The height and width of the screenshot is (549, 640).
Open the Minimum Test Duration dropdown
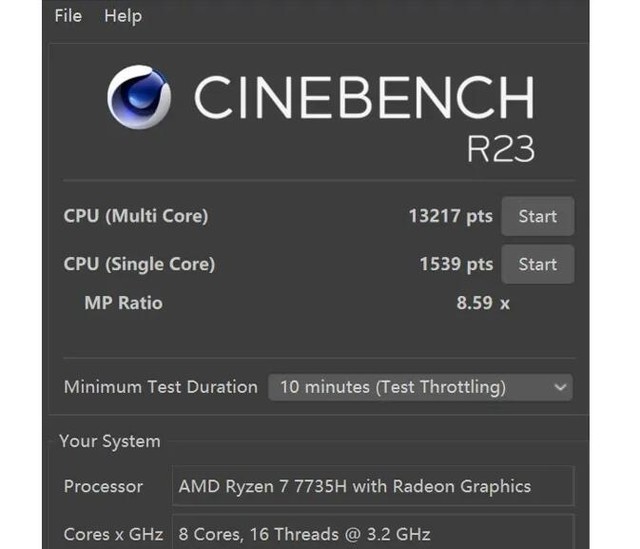(x=420, y=387)
